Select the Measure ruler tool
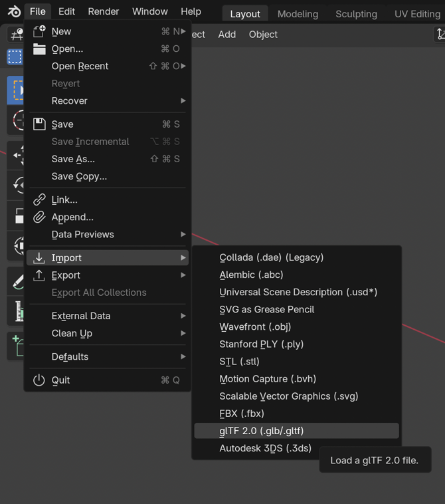Screen dimensions: 445x504 (16, 311)
